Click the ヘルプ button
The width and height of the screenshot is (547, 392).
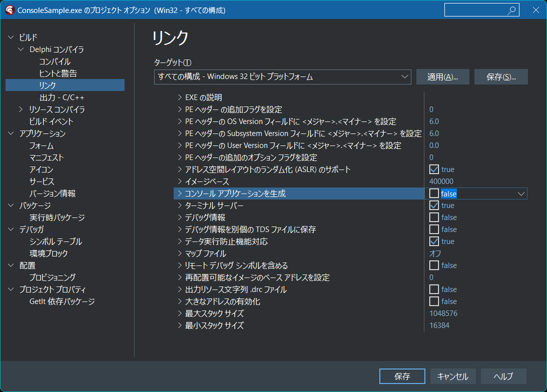[503, 376]
